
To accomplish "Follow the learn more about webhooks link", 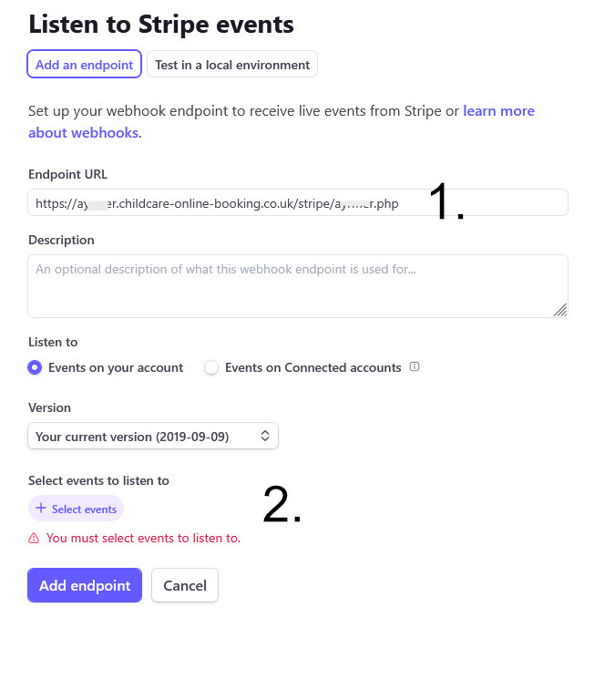I will [x=497, y=111].
